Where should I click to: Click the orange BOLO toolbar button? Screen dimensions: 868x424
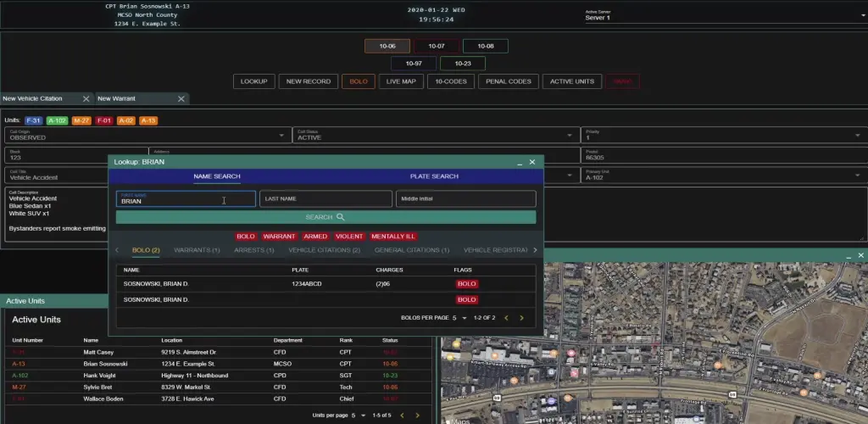(359, 81)
